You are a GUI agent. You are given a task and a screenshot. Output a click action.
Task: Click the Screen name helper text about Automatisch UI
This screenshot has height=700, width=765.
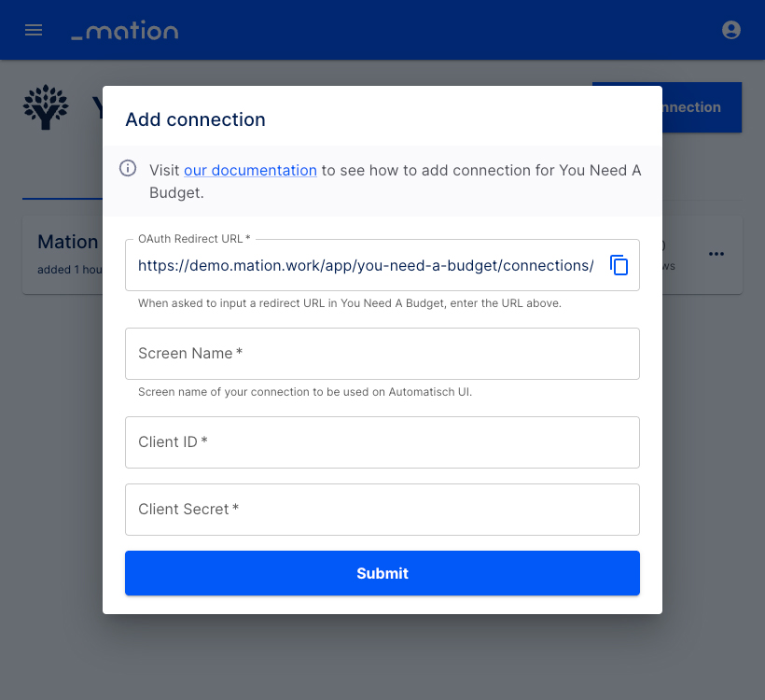tap(305, 392)
